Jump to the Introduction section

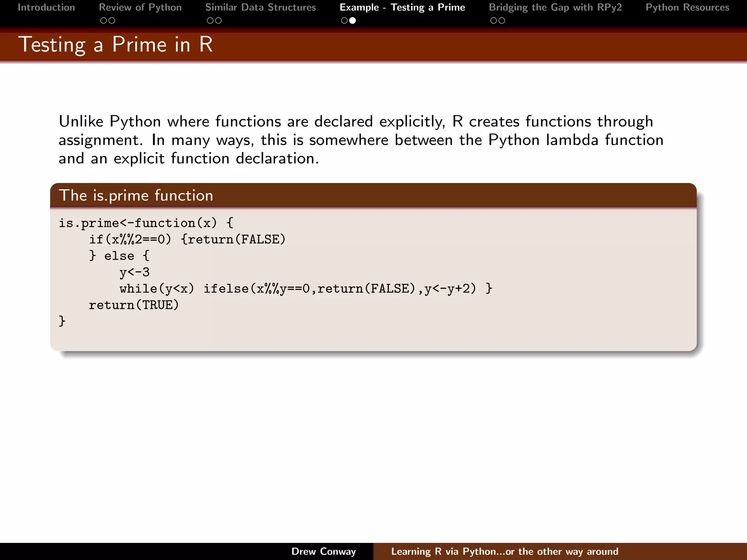[46, 8]
